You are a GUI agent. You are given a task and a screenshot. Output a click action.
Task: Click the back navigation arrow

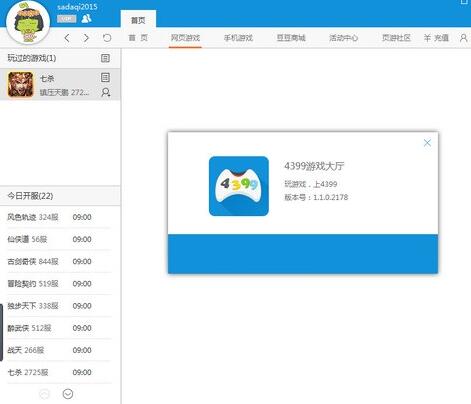[67, 38]
